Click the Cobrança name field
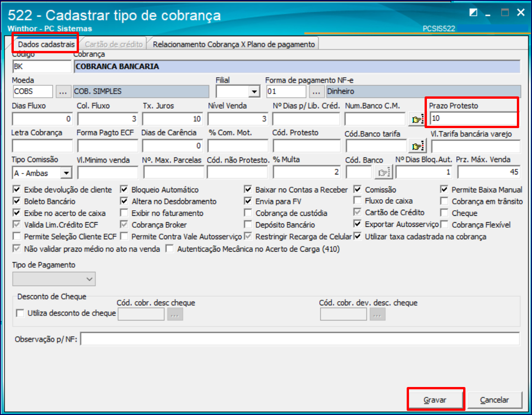532x415 pixels. click(297, 67)
